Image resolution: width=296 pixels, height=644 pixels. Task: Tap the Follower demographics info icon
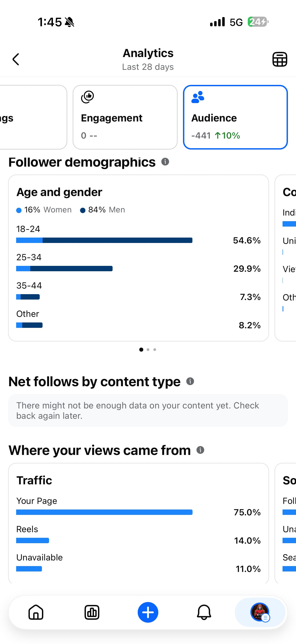165,162
